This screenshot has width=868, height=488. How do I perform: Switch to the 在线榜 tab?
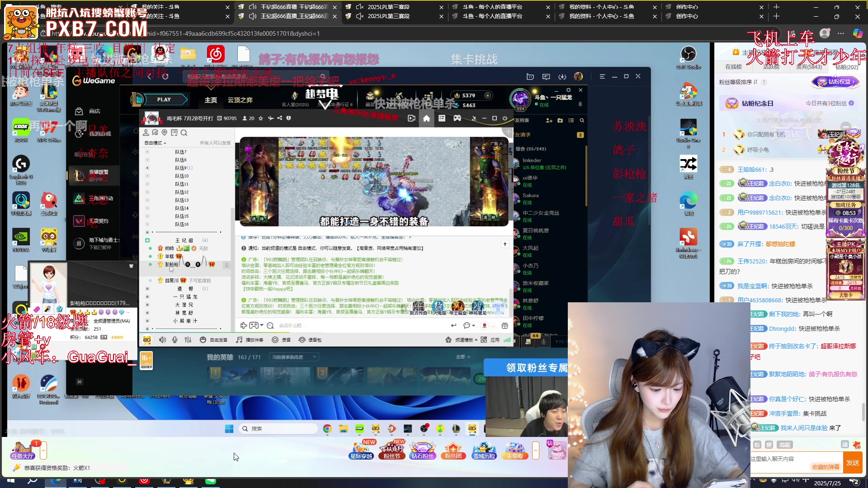click(x=733, y=67)
